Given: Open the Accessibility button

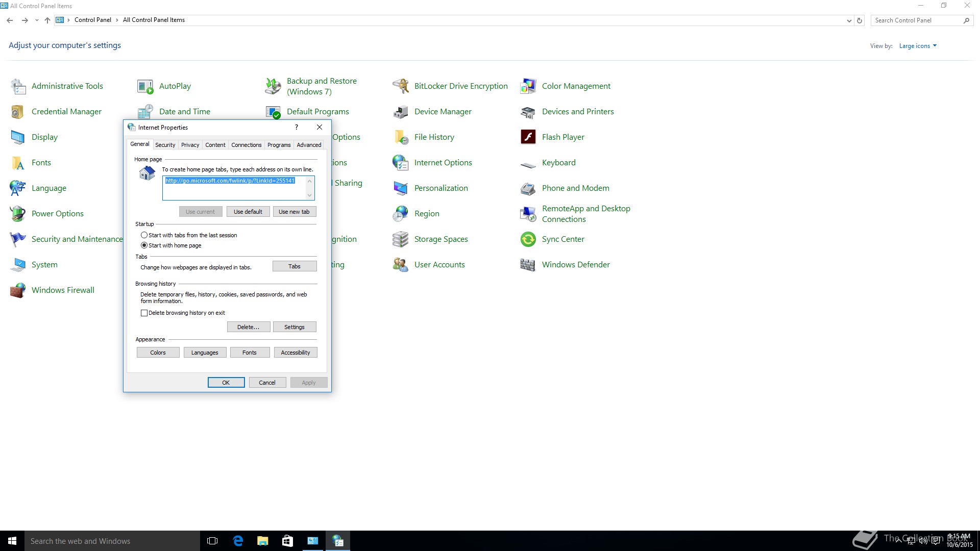Looking at the screenshot, I should pyautogui.click(x=296, y=353).
